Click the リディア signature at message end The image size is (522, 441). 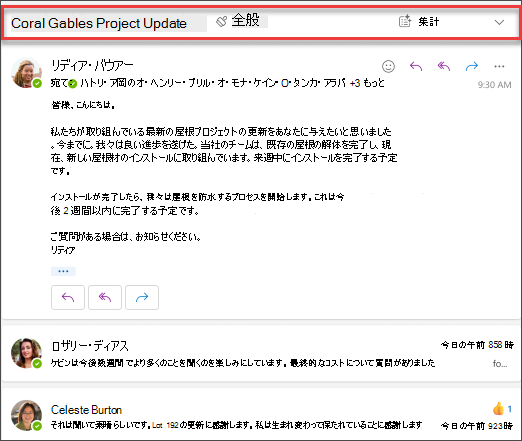tap(63, 250)
